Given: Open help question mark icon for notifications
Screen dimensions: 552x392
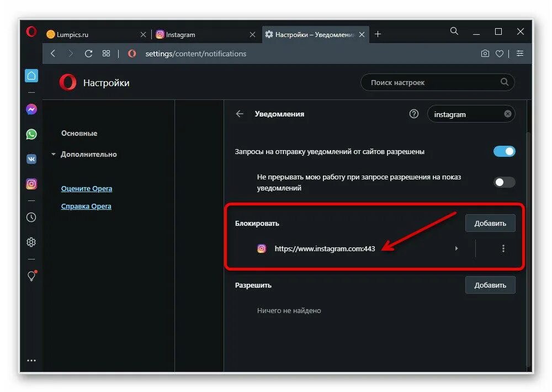Looking at the screenshot, I should click(x=414, y=114).
